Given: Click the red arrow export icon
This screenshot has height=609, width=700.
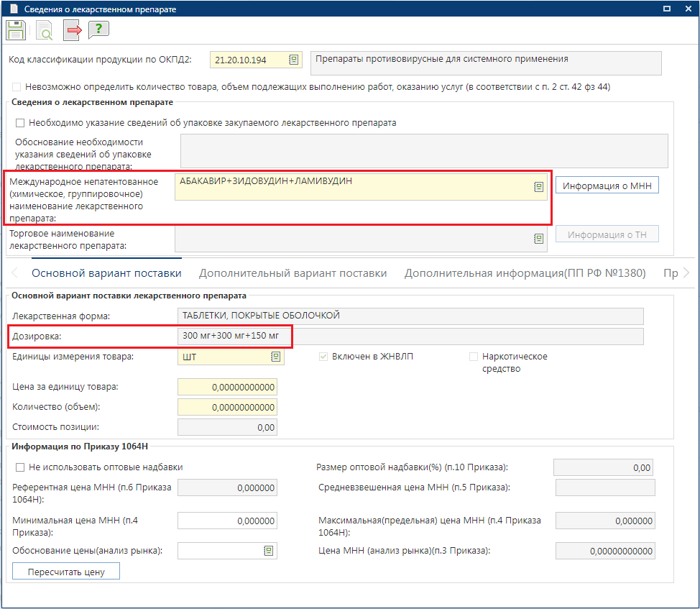Looking at the screenshot, I should click(x=73, y=31).
